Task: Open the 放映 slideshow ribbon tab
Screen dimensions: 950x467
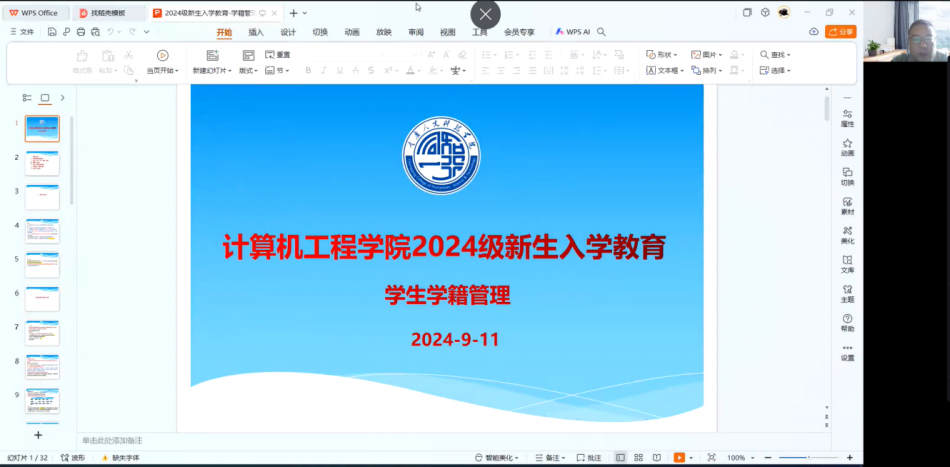Action: [384, 32]
